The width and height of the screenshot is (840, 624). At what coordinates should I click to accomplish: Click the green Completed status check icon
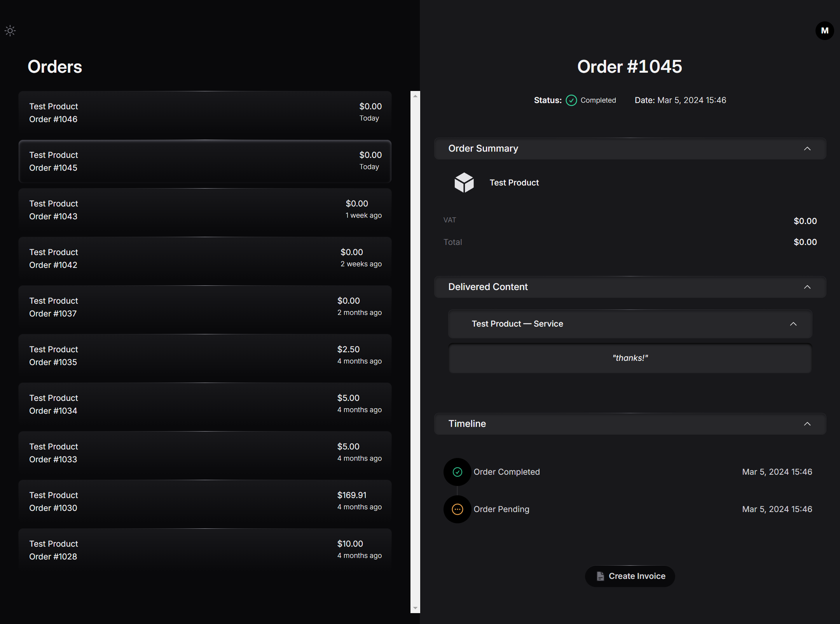(571, 100)
